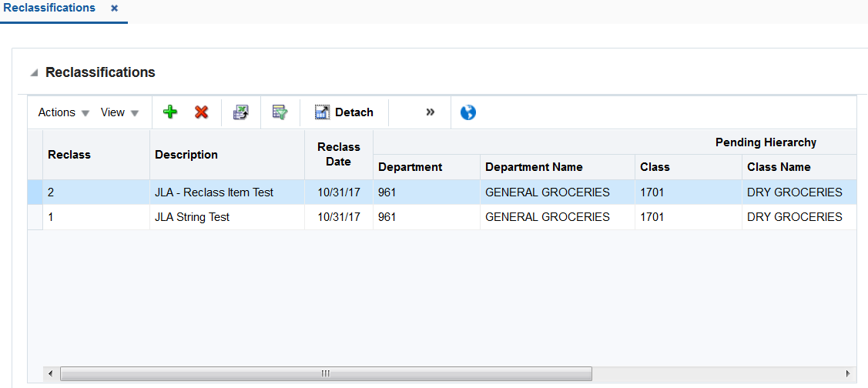Click the Reclassifications section heading
The image size is (868, 388).
100,72
